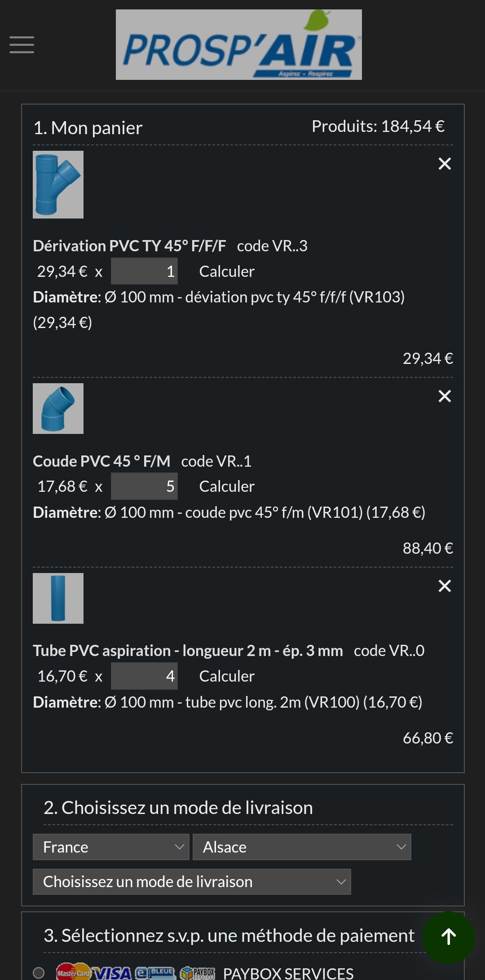Recalculate the Tube PVC aspiration line
Viewport: 485px width, 980px height.
[227, 676]
